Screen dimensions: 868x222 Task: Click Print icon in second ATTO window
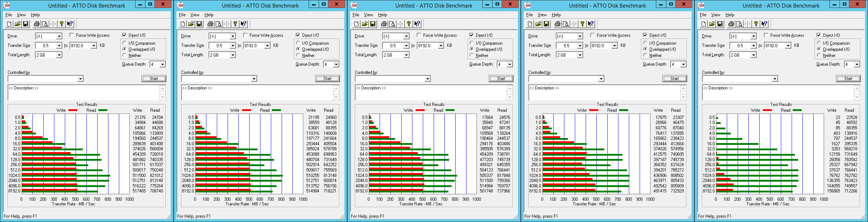tap(210, 24)
